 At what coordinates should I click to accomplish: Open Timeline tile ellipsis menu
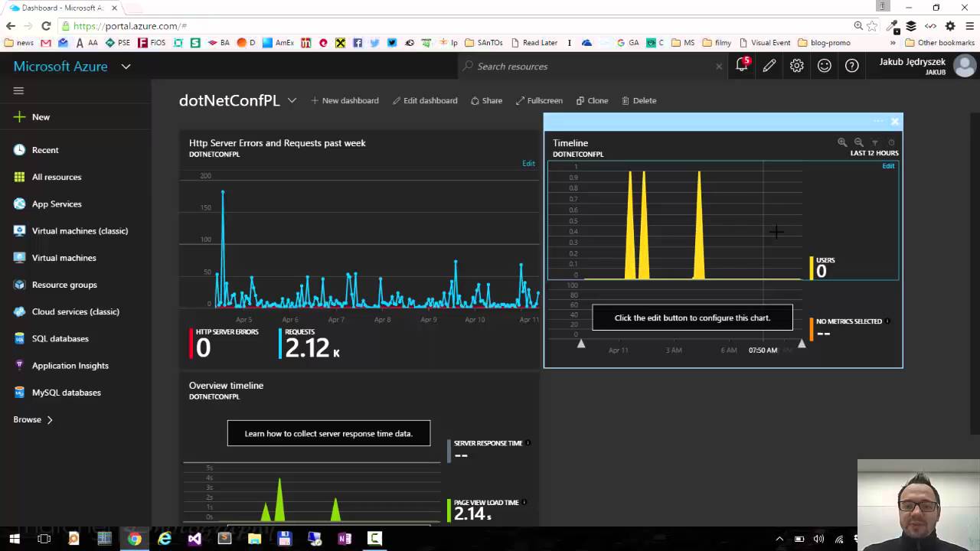pos(879,122)
